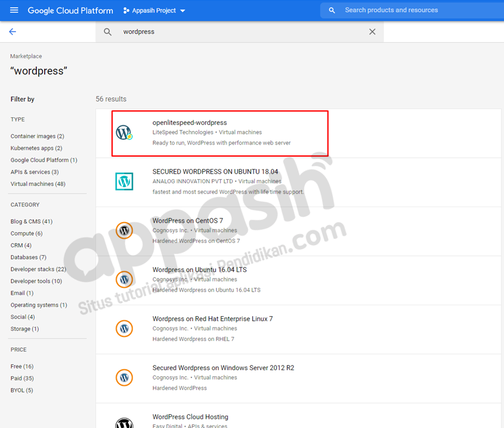Filter by Google Cloud Platform (1)

(43, 160)
